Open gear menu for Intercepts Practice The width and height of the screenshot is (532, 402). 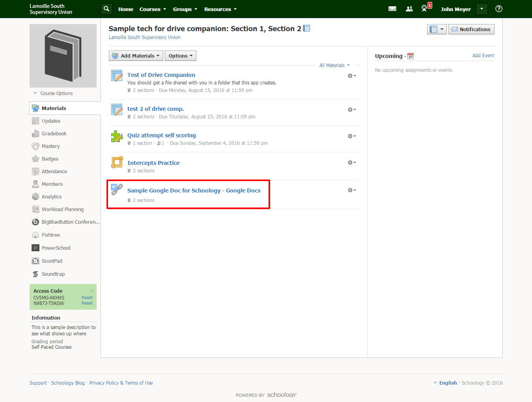pyautogui.click(x=352, y=163)
